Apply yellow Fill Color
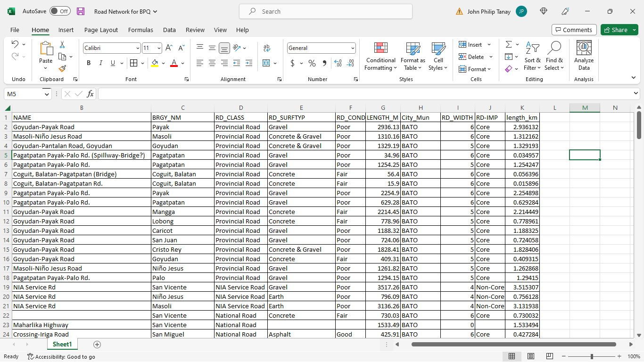 pos(155,63)
